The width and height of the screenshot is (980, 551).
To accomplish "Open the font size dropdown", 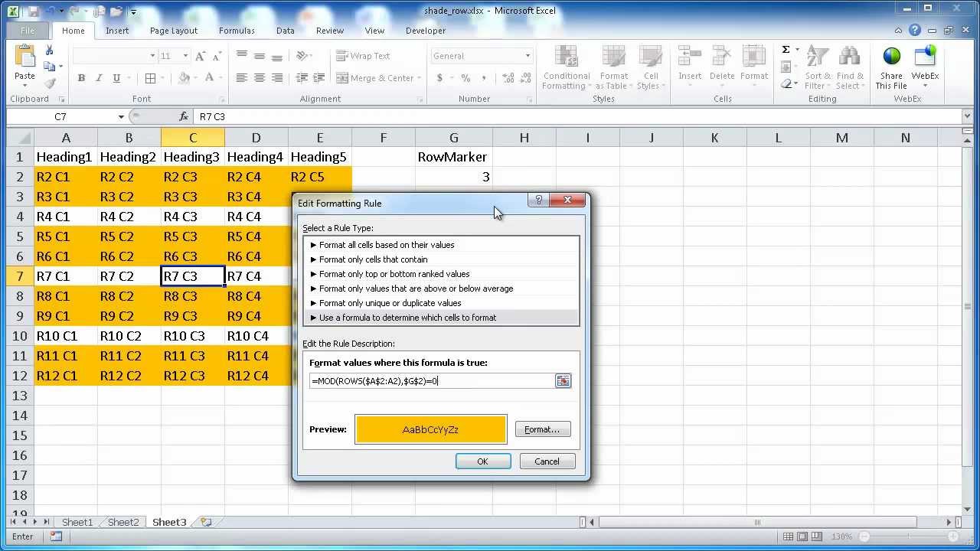I will coord(185,56).
